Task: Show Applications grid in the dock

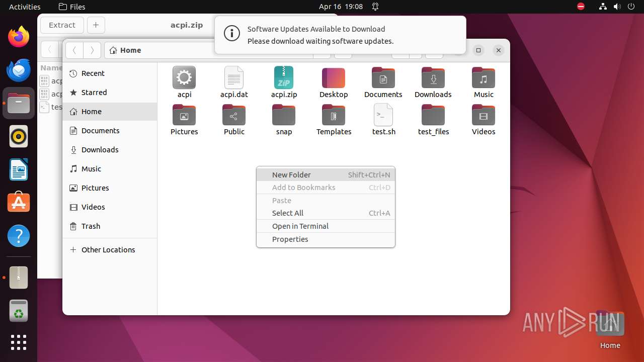Action: 19,342
